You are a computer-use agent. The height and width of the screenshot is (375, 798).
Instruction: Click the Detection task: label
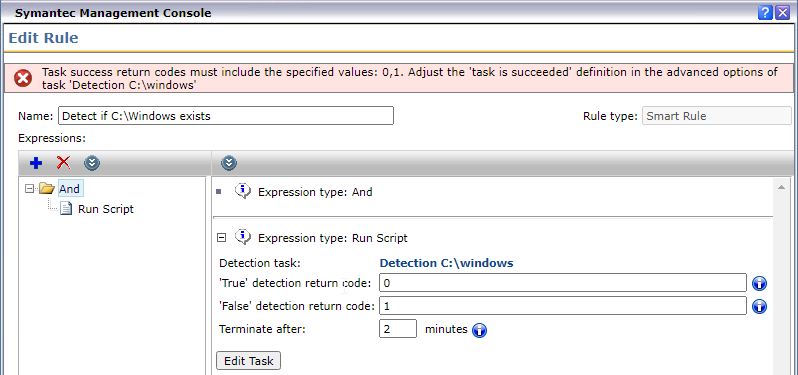point(260,263)
